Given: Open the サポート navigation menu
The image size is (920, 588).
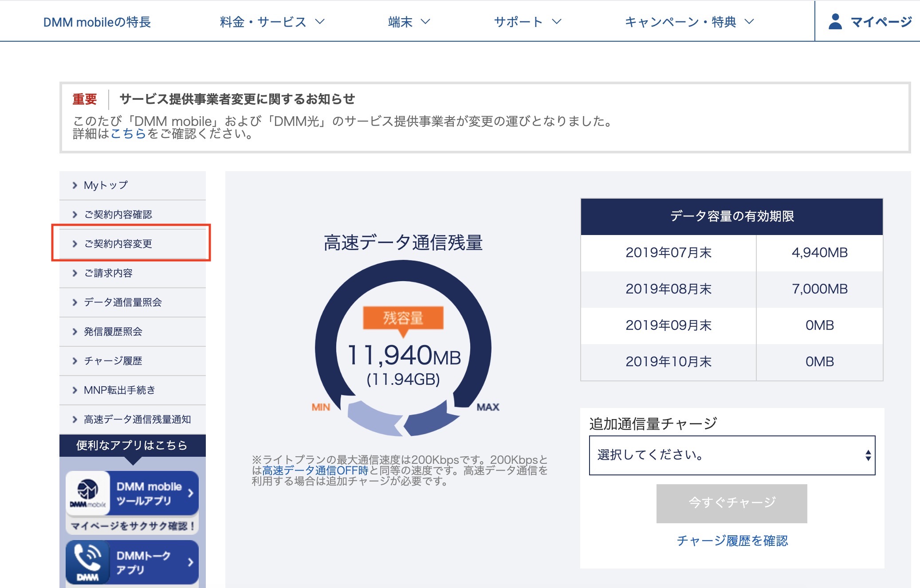Looking at the screenshot, I should [529, 21].
